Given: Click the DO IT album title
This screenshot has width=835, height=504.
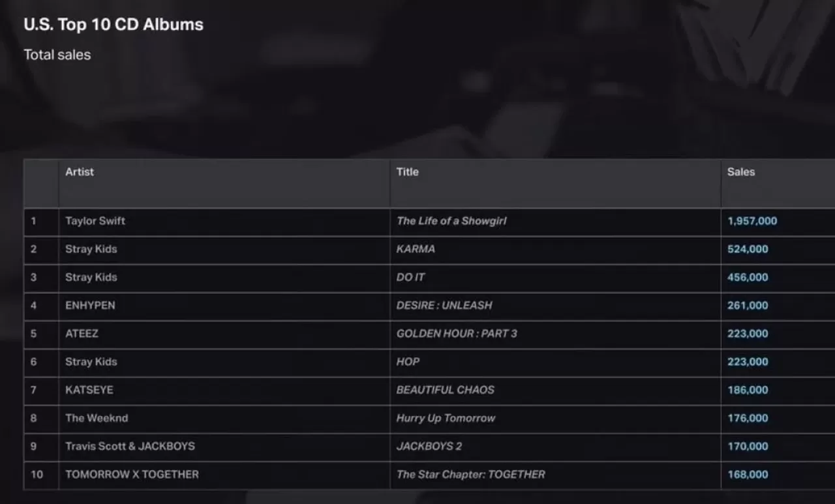Looking at the screenshot, I should coord(410,277).
